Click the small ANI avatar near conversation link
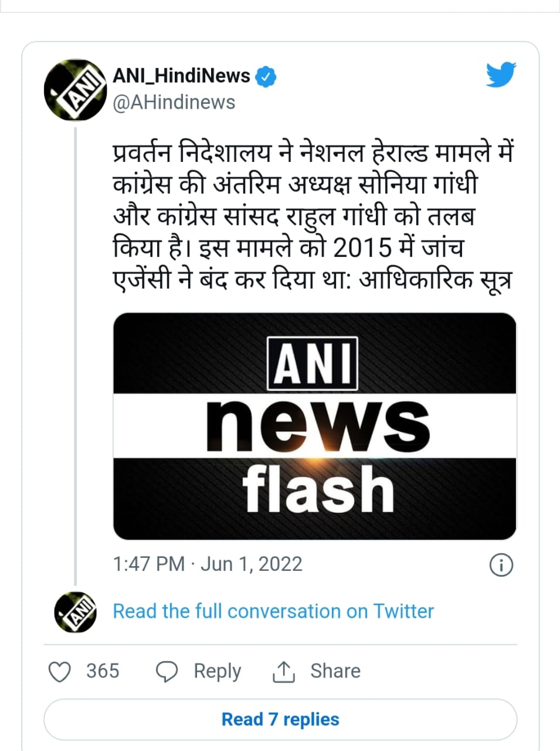 [75, 612]
